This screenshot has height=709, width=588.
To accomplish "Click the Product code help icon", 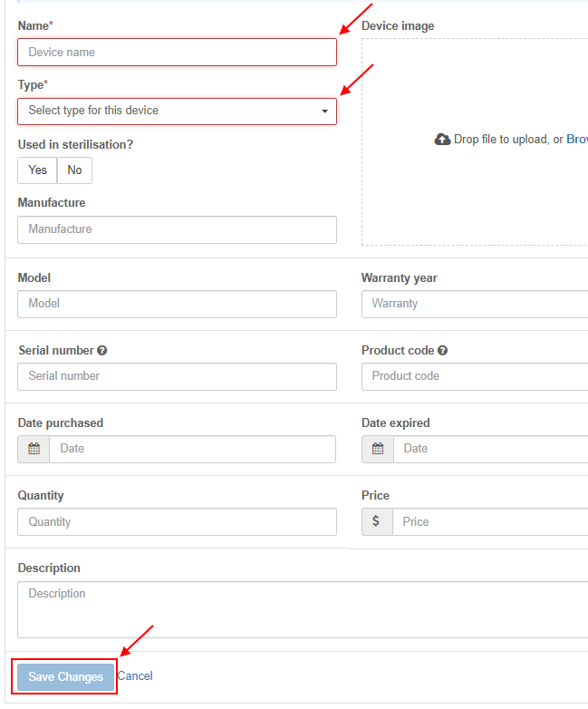I will pos(443,351).
